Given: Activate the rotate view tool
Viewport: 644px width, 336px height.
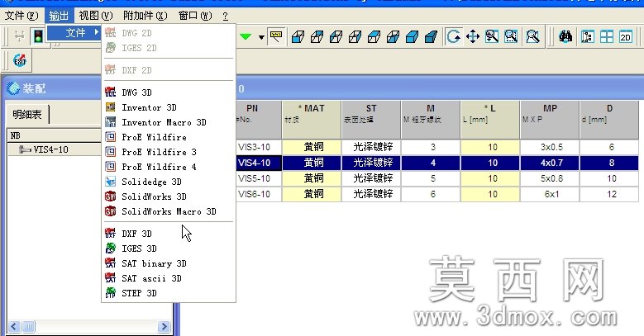Looking at the screenshot, I should (x=454, y=36).
